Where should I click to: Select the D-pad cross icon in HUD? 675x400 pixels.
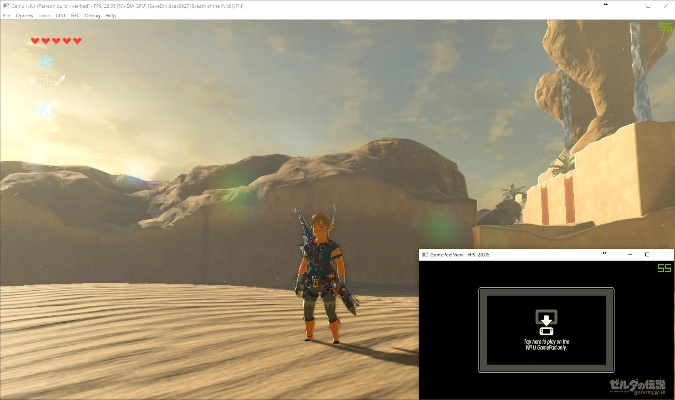tap(45, 79)
